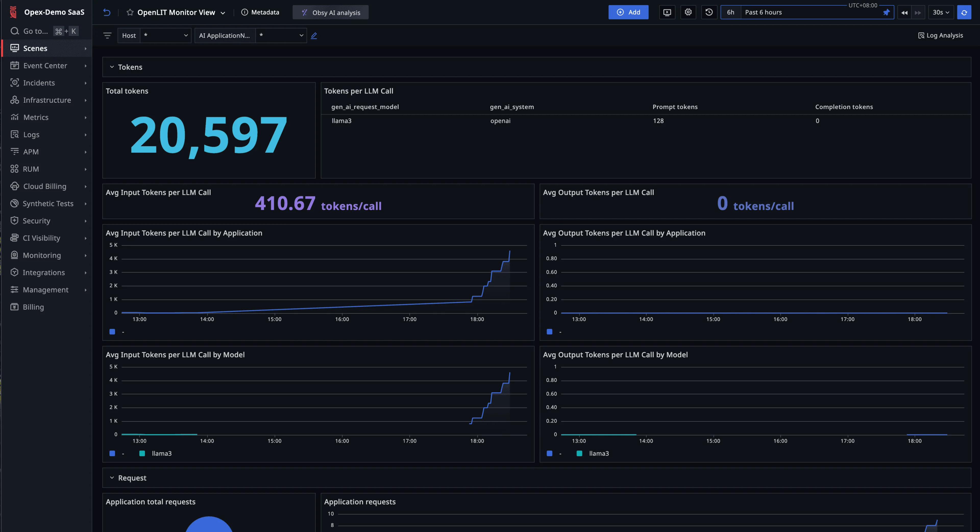This screenshot has width=980, height=532.
Task: Click the Management sliders icon
Action: point(15,290)
